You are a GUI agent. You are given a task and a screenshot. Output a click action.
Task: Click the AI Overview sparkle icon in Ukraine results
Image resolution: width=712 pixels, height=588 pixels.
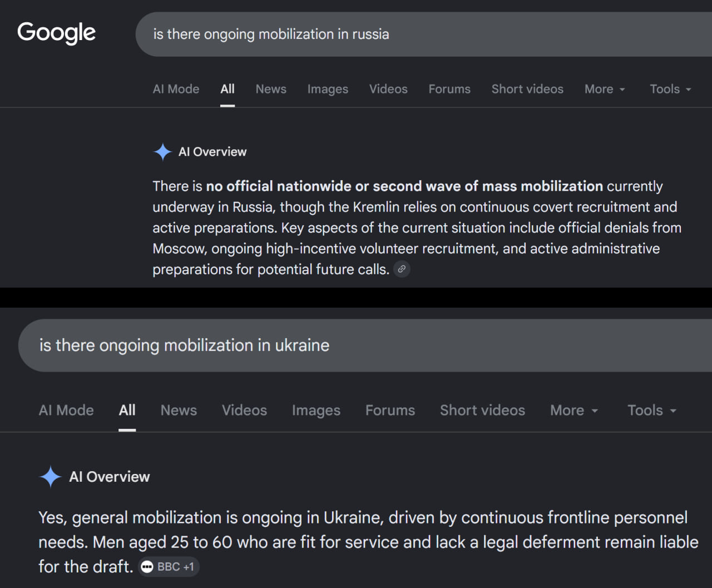50,477
